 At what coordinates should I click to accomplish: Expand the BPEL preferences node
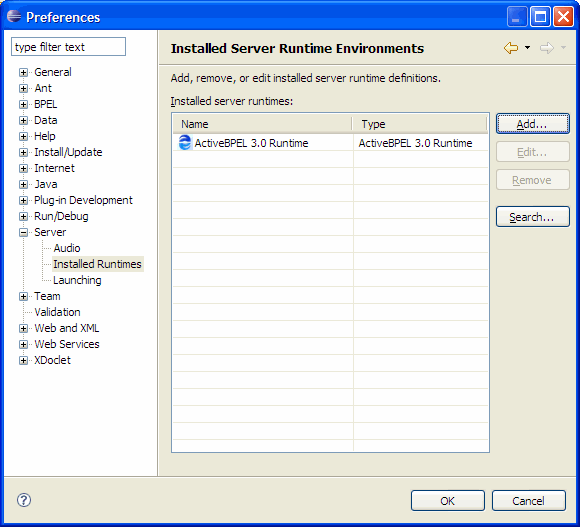23,104
